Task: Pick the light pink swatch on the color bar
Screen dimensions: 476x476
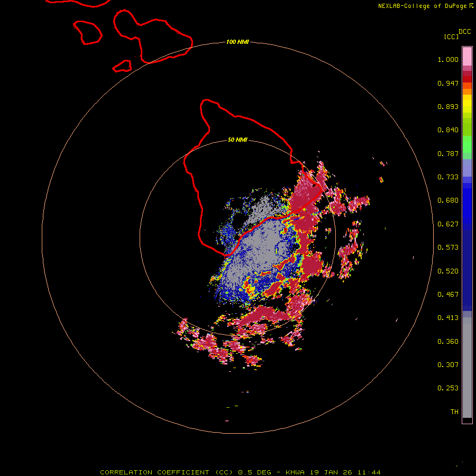Action: (467, 57)
